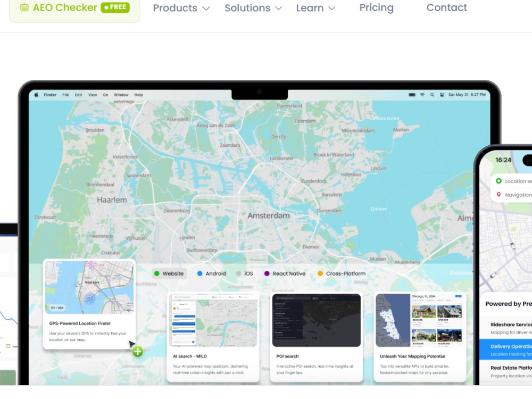Select the Website platform tab
Image resolution: width=532 pixels, height=399 pixels.
click(169, 273)
